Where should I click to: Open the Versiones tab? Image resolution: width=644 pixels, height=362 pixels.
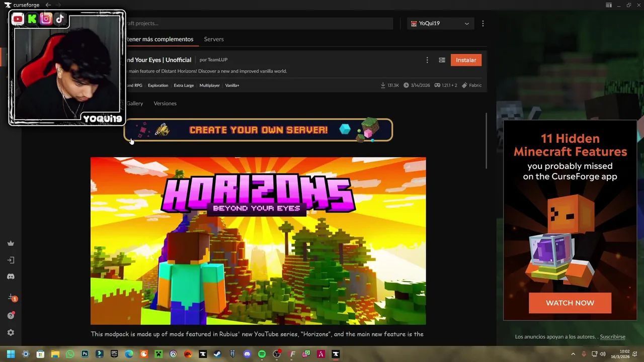165,104
